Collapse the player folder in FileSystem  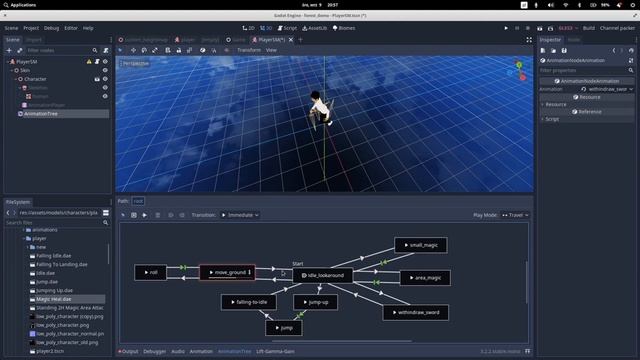(24, 238)
